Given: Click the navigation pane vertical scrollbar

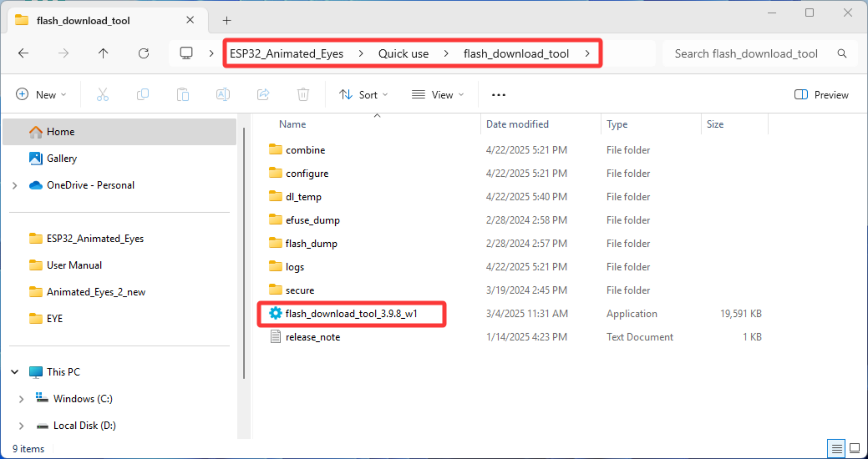Looking at the screenshot, I should pyautogui.click(x=244, y=253).
